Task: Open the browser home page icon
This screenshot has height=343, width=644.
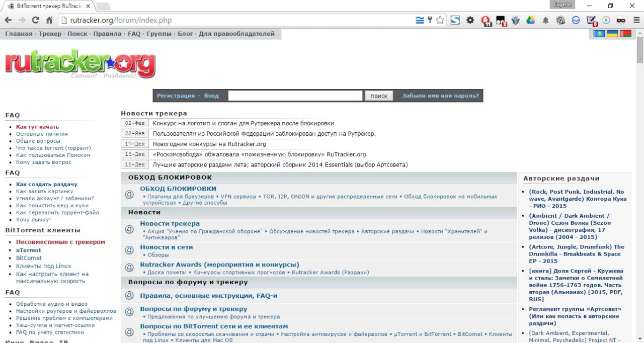Action: click(x=50, y=20)
